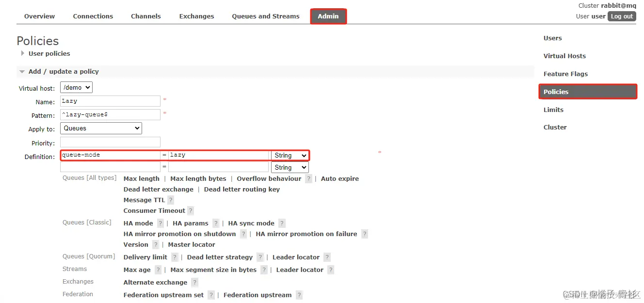This screenshot has height=303, width=644.
Task: Open the Virtual host dropdown showing /demo
Action: [x=76, y=88]
